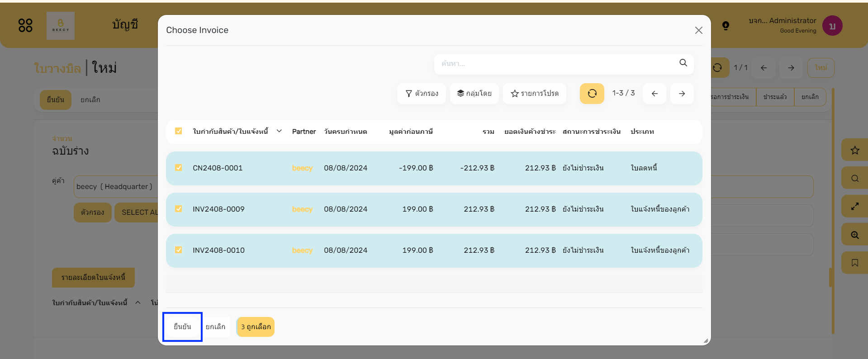Create new record with ใหม่ button
This screenshot has height=359, width=868.
pyautogui.click(x=821, y=68)
